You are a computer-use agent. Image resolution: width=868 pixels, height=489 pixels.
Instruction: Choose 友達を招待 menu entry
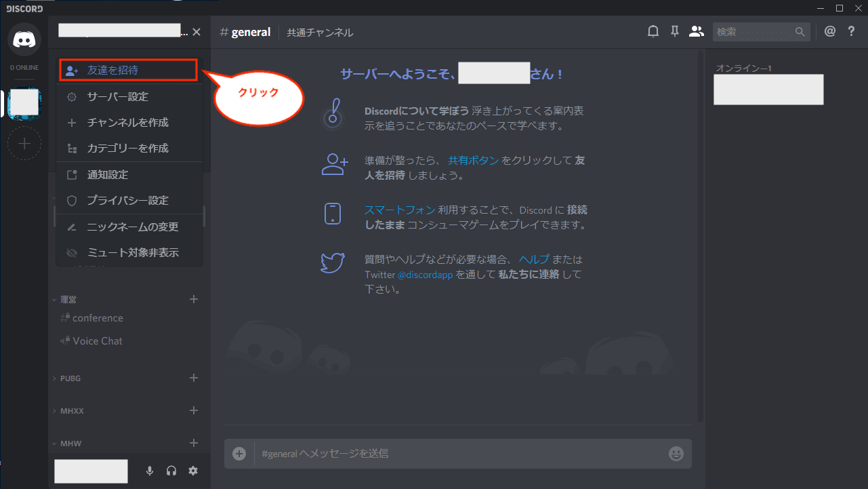click(x=129, y=70)
